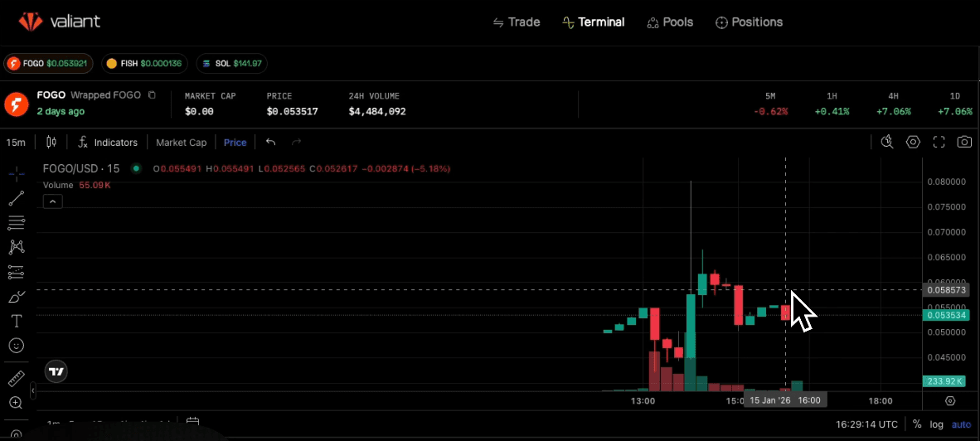Click the 24H volume $4,484,092
Screen dimensions: 980x441
377,111
